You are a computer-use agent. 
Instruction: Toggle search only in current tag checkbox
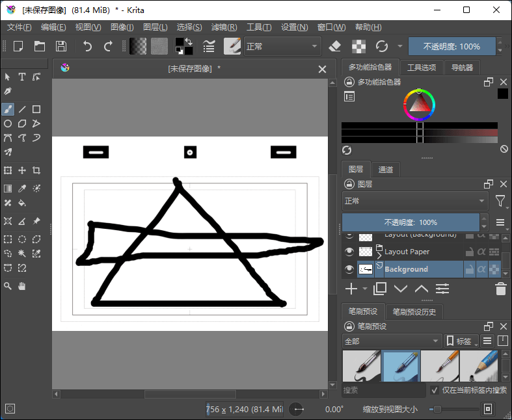point(435,390)
